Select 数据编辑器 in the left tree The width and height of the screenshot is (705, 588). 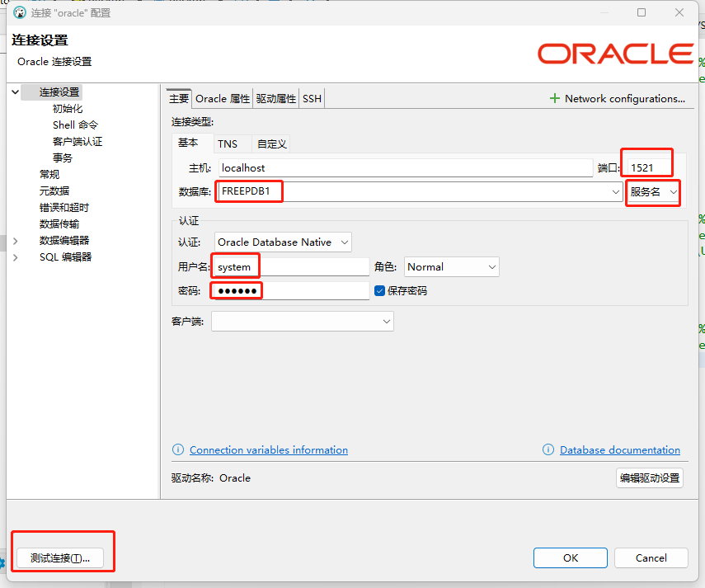click(64, 241)
